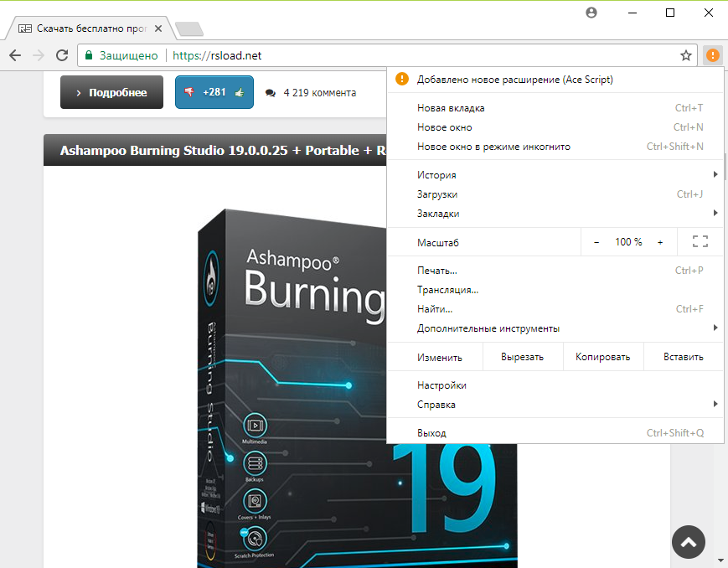Choose 'Новое окно' menu entry
This screenshot has width=728, height=568.
coord(555,127)
